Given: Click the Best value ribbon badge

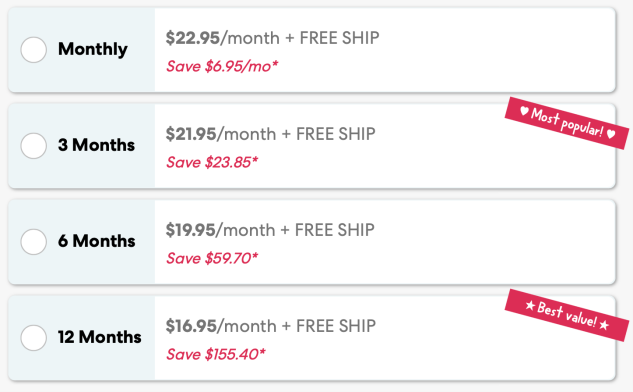Looking at the screenshot, I should pos(567,315).
